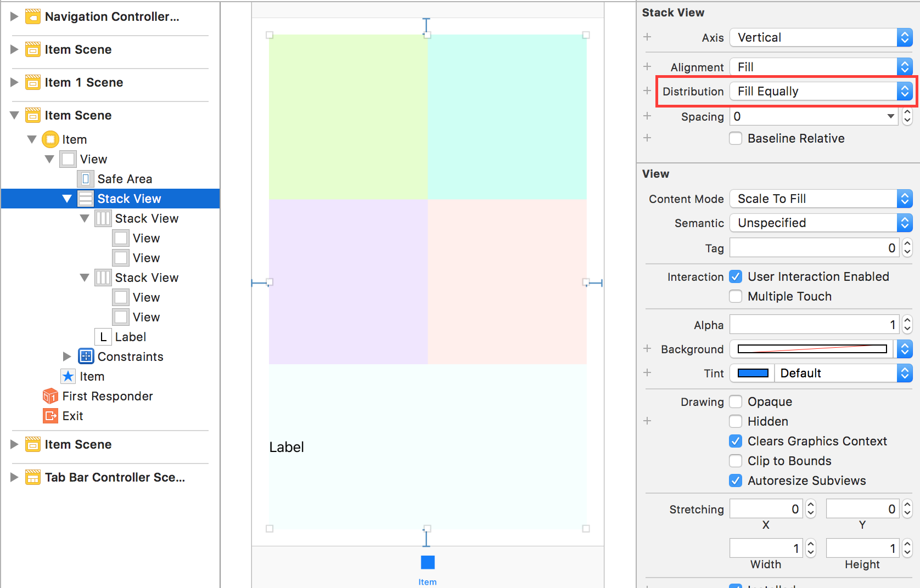Screen dimensions: 920x588
Task: Open the Tint Default dropdown
Action: (x=844, y=373)
